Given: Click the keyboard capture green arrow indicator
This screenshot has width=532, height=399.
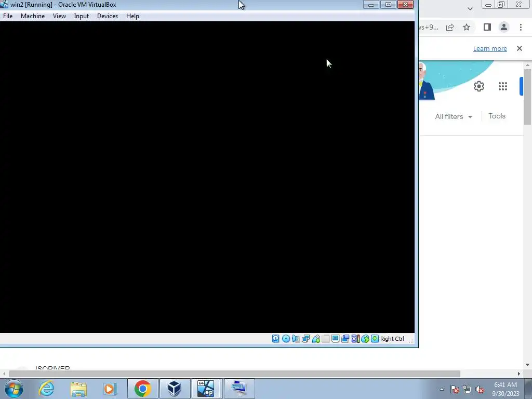Looking at the screenshot, I should click(375, 339).
